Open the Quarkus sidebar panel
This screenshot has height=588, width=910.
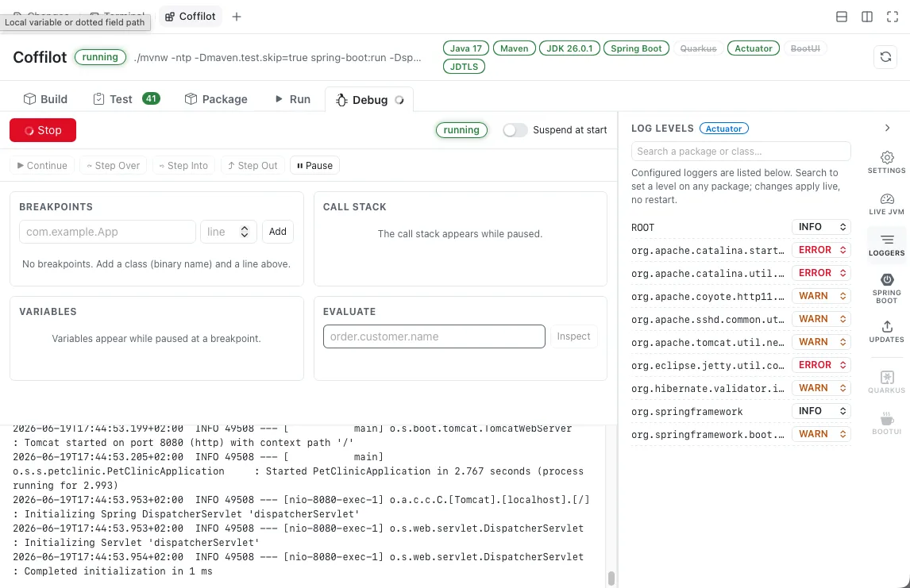pos(886,382)
